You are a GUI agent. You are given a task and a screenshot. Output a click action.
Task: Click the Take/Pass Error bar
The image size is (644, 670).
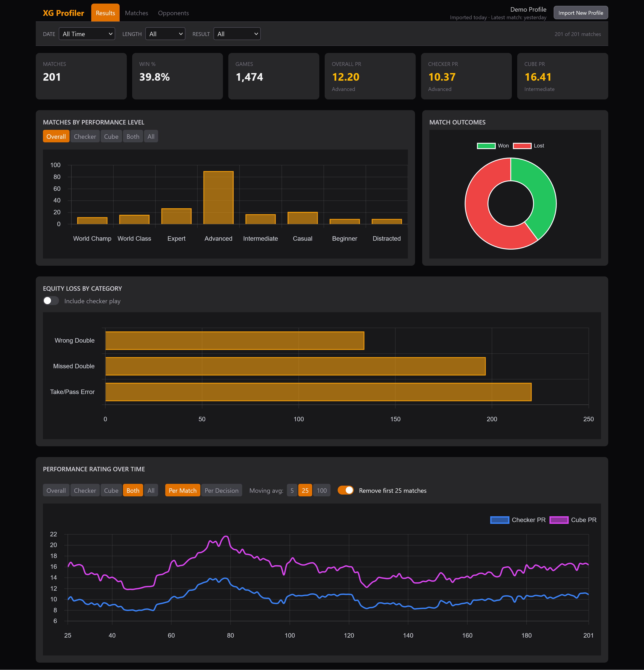318,392
